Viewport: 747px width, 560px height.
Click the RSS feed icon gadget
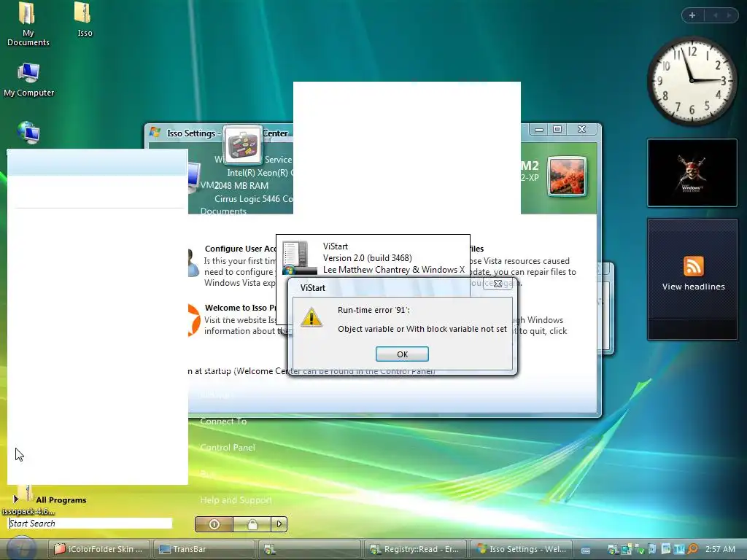tap(693, 265)
